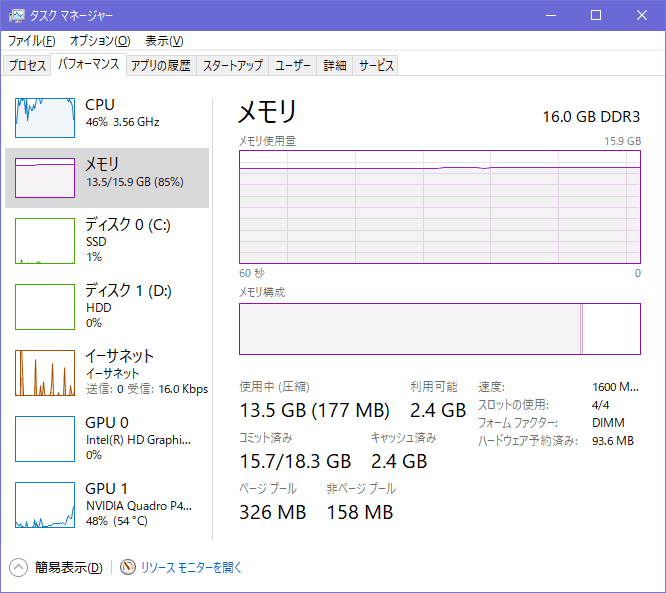Switch to the アプリの履歴 tab
The height and width of the screenshot is (593, 666).
[160, 66]
